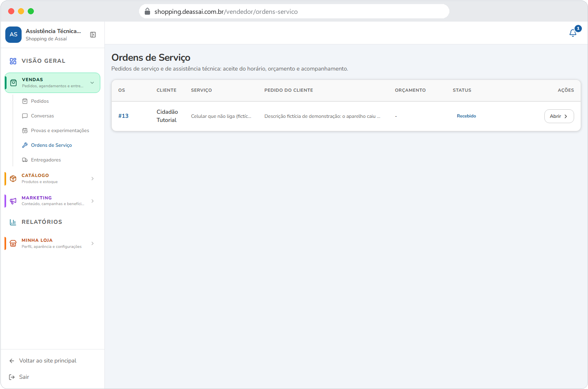Click the Relatórios bar chart icon
The height and width of the screenshot is (389, 588).
point(13,222)
